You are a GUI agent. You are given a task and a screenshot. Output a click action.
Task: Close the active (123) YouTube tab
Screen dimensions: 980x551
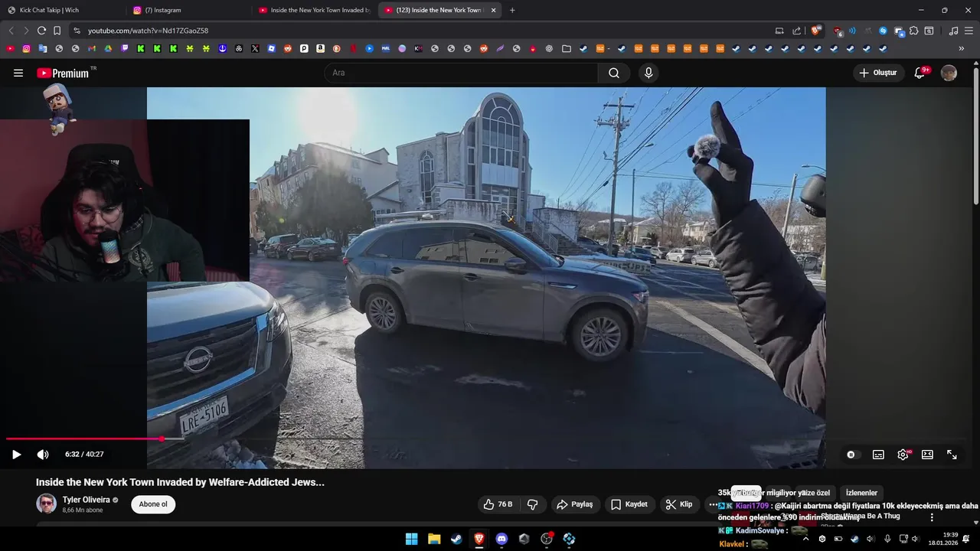tap(493, 10)
